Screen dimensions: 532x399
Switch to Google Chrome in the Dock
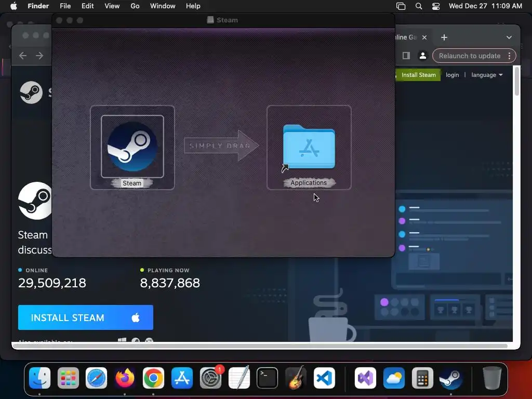pyautogui.click(x=153, y=378)
